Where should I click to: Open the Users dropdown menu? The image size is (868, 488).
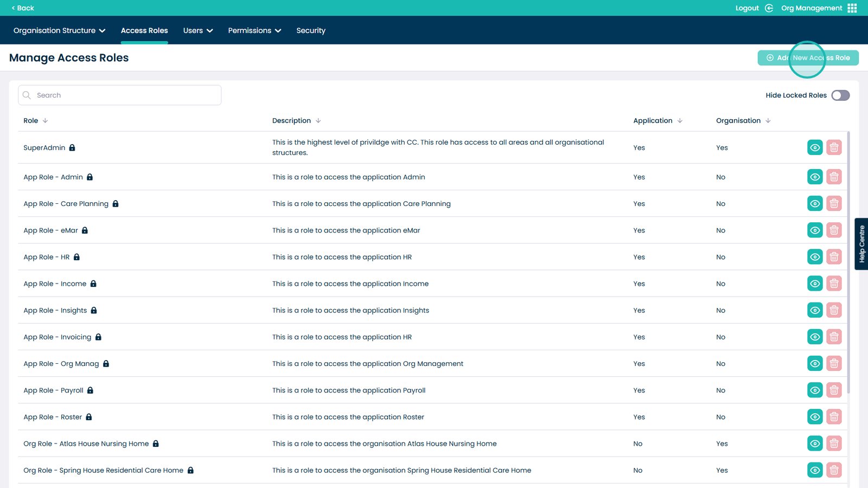coord(197,31)
